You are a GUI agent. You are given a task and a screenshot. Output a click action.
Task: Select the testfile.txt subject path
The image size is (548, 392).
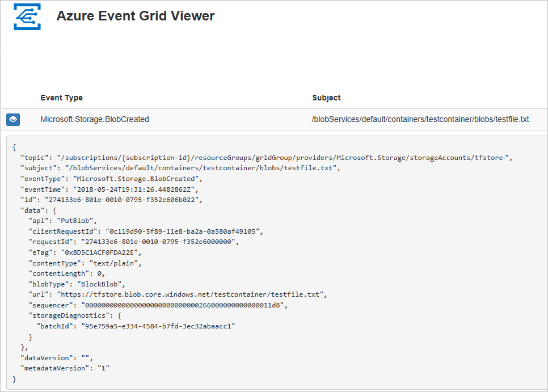coord(420,119)
